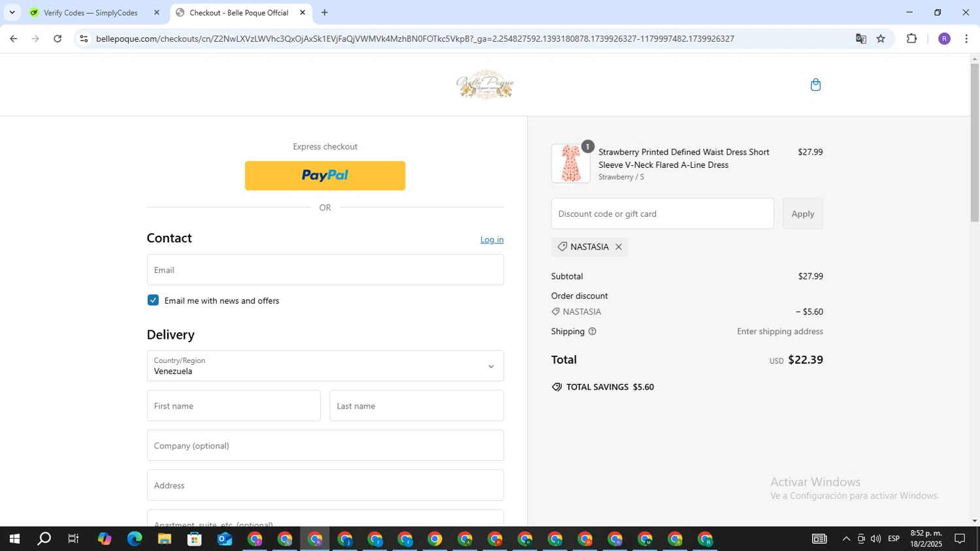Open the browser extensions puzzle icon
This screenshot has width=980, height=551.
click(x=912, y=39)
